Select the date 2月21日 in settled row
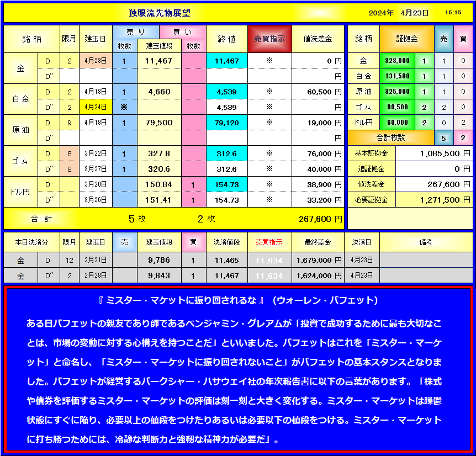 click(96, 260)
